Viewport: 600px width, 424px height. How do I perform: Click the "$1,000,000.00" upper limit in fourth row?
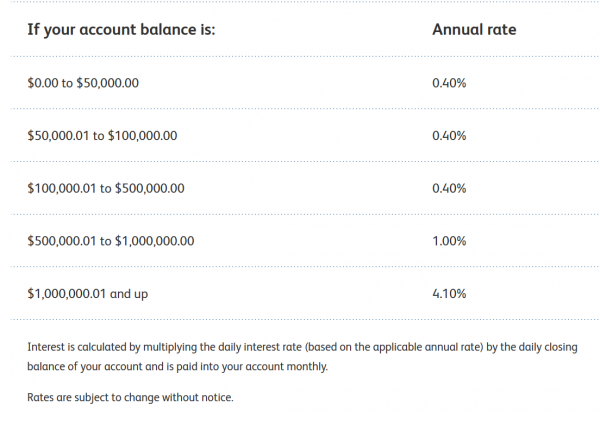155,241
